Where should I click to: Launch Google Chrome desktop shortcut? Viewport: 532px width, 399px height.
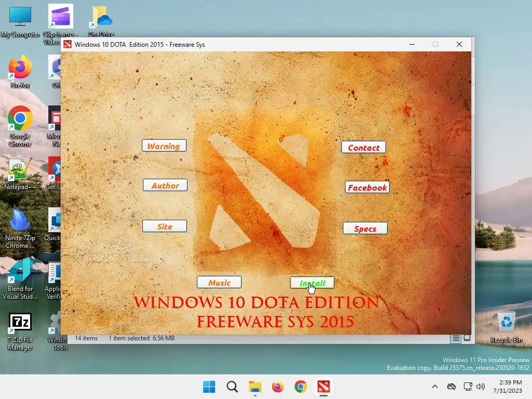coord(20,126)
